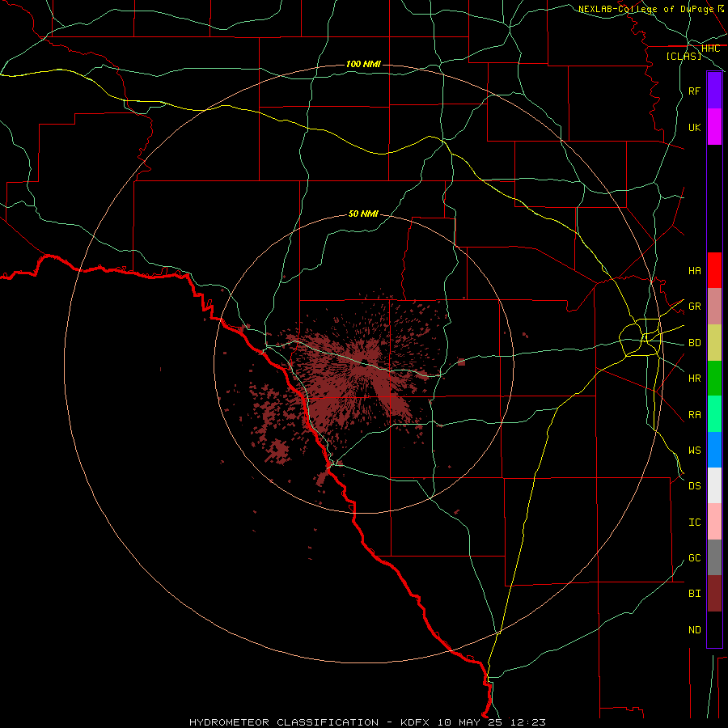Click the Hydrometeor Classification KDFX caption
Viewport: 728px width, 728px height.
[x=367, y=722]
